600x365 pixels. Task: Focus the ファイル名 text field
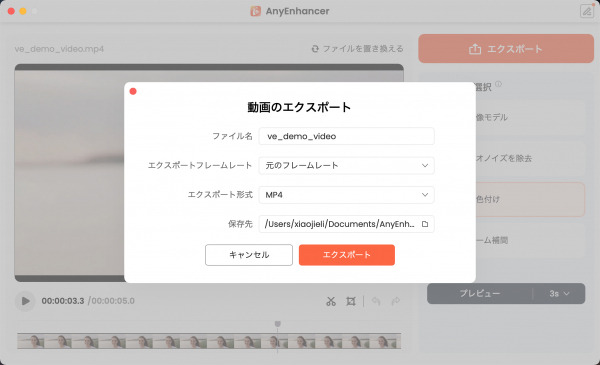click(346, 136)
